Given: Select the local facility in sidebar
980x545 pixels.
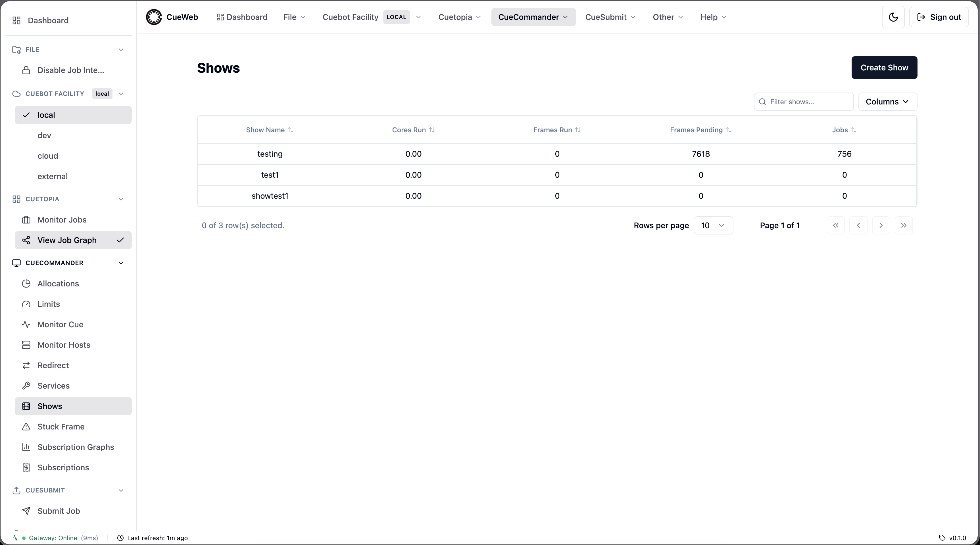Looking at the screenshot, I should point(73,115).
